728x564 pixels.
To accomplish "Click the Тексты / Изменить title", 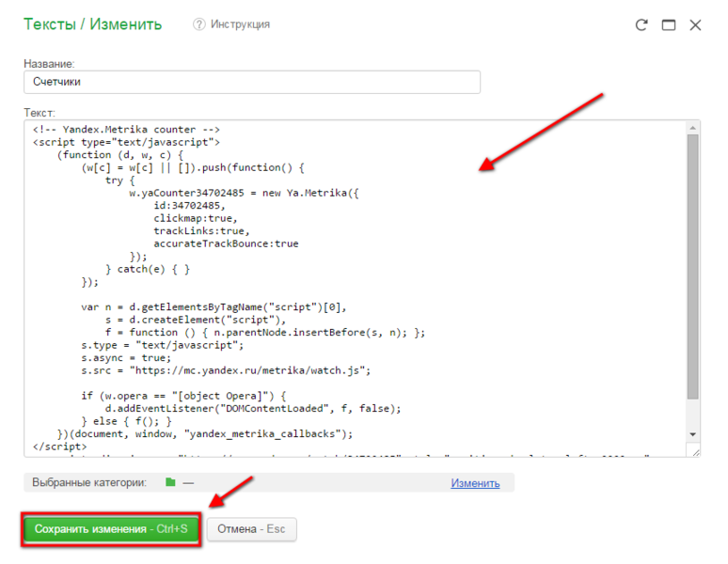I will coord(93,24).
